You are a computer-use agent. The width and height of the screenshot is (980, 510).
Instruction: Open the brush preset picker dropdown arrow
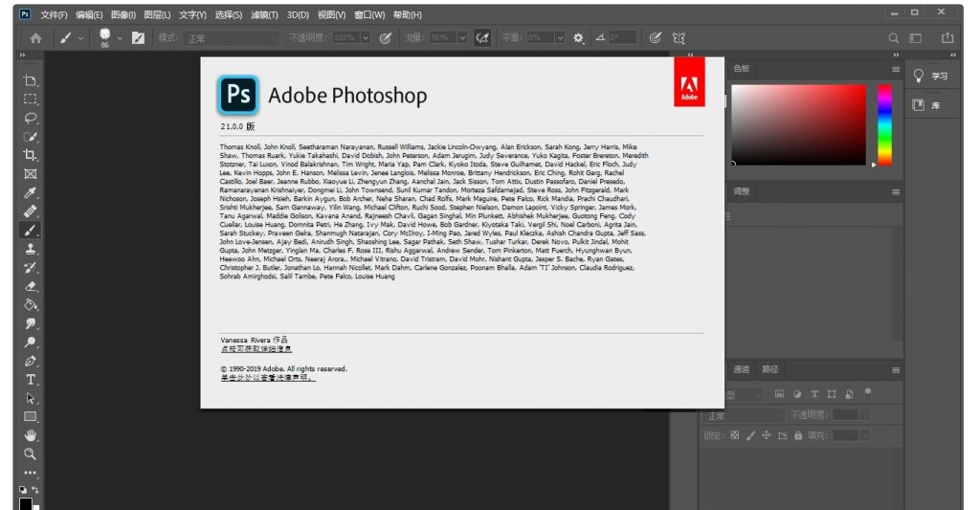coord(120,38)
